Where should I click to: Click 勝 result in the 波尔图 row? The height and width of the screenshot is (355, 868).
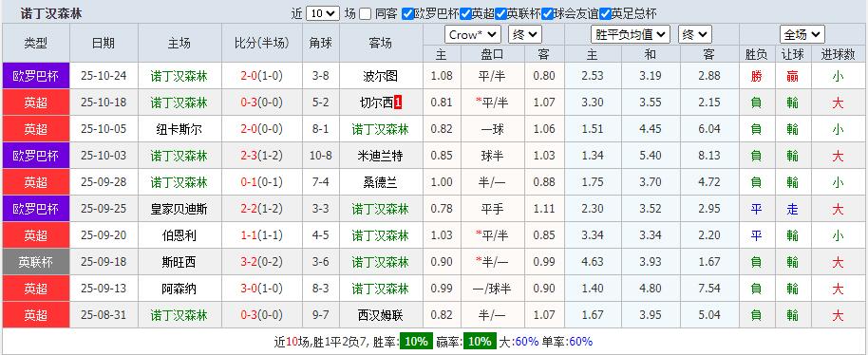pos(756,76)
